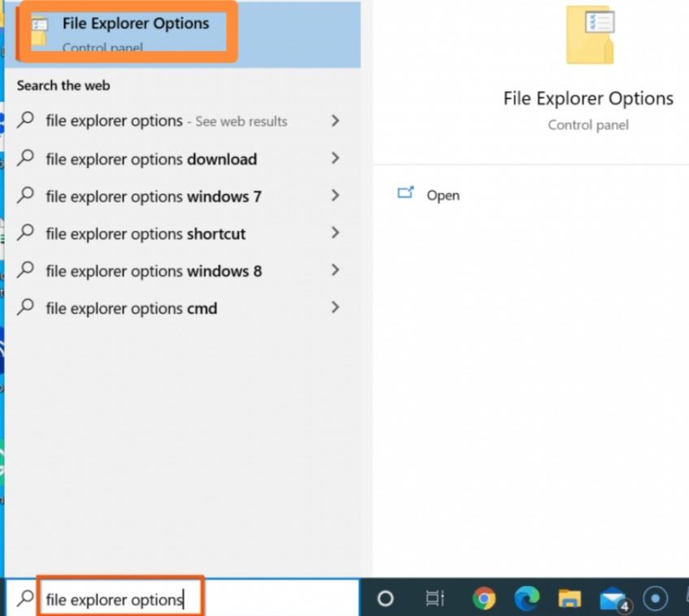
Task: Select 'file explorer options shortcut' suggestion
Action: tap(182, 233)
